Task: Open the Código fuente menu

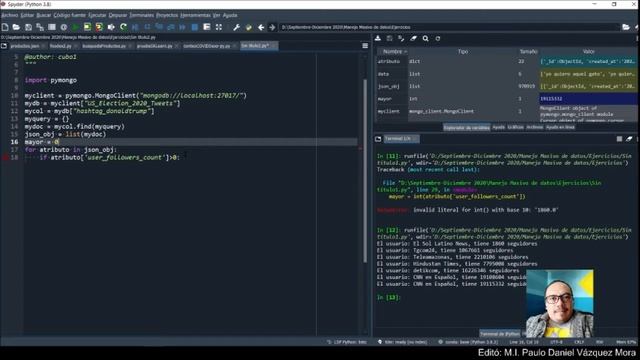Action: tap(69, 15)
